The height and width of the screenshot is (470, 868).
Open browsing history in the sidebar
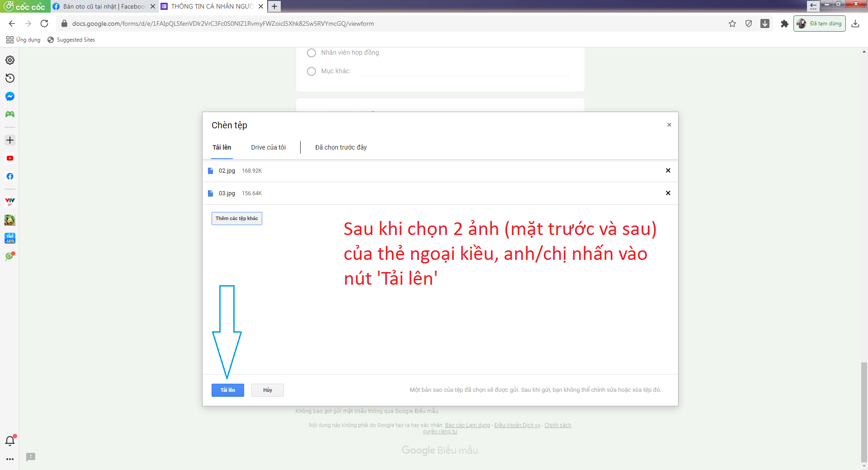point(10,78)
